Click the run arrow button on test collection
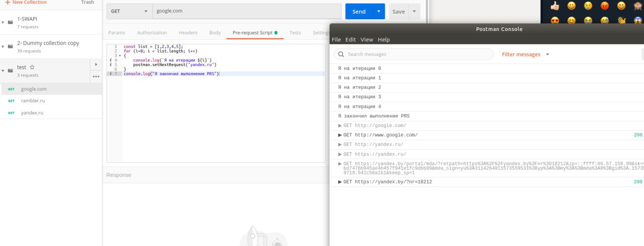 pos(96,65)
